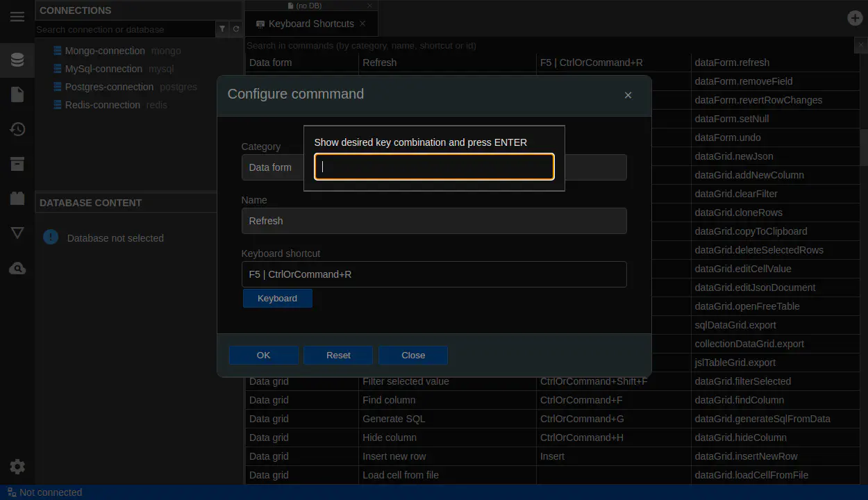
Task: Click the F5 | CtrlOrCommand+R table cell
Action: [614, 62]
